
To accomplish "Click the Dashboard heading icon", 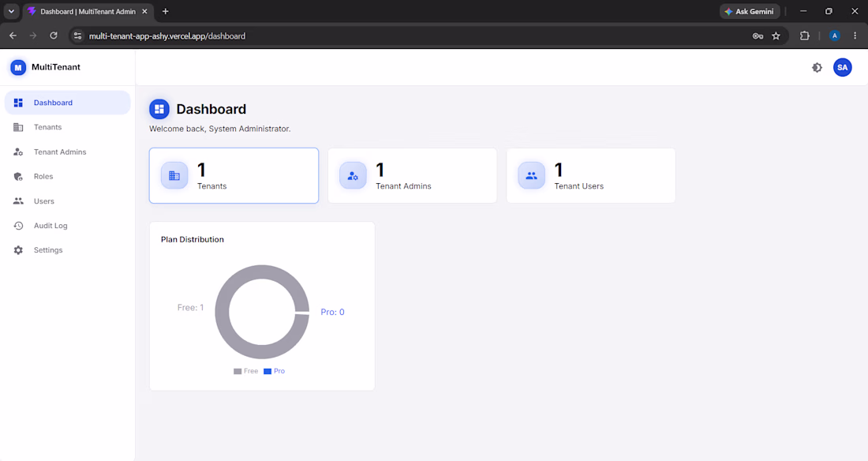I will click(x=159, y=109).
